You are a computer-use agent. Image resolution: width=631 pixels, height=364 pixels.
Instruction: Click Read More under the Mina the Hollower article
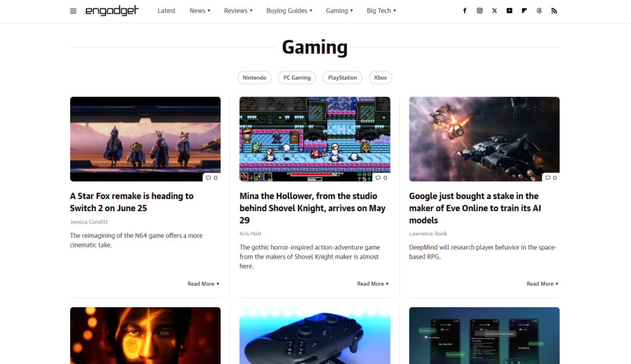373,283
